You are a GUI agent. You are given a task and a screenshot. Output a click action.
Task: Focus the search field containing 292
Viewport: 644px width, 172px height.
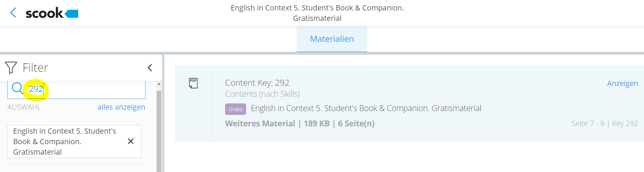tap(76, 89)
